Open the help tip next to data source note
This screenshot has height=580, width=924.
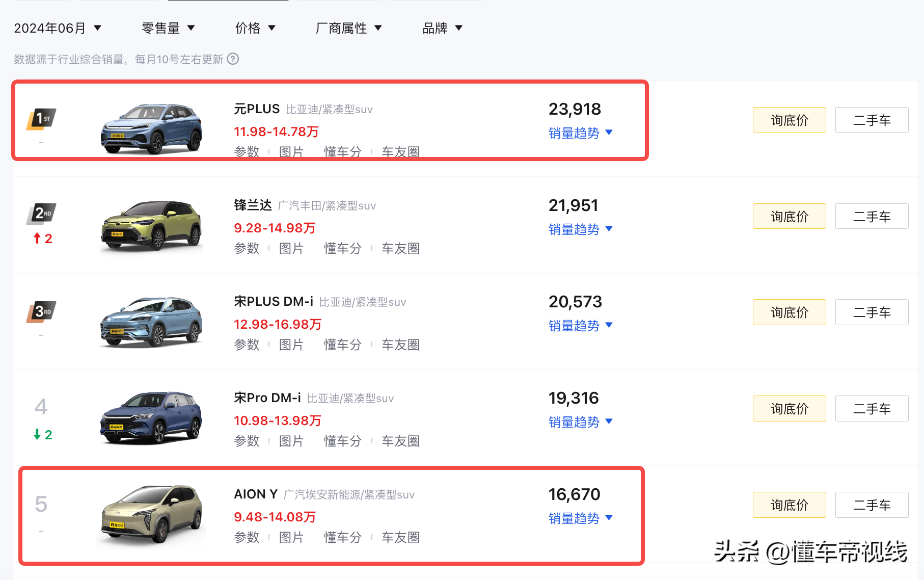[x=233, y=60]
